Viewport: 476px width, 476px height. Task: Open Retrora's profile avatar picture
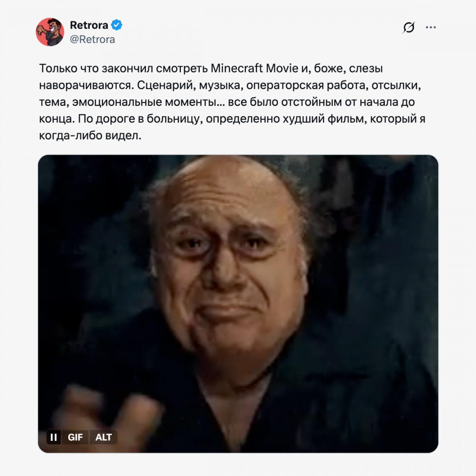click(x=50, y=32)
